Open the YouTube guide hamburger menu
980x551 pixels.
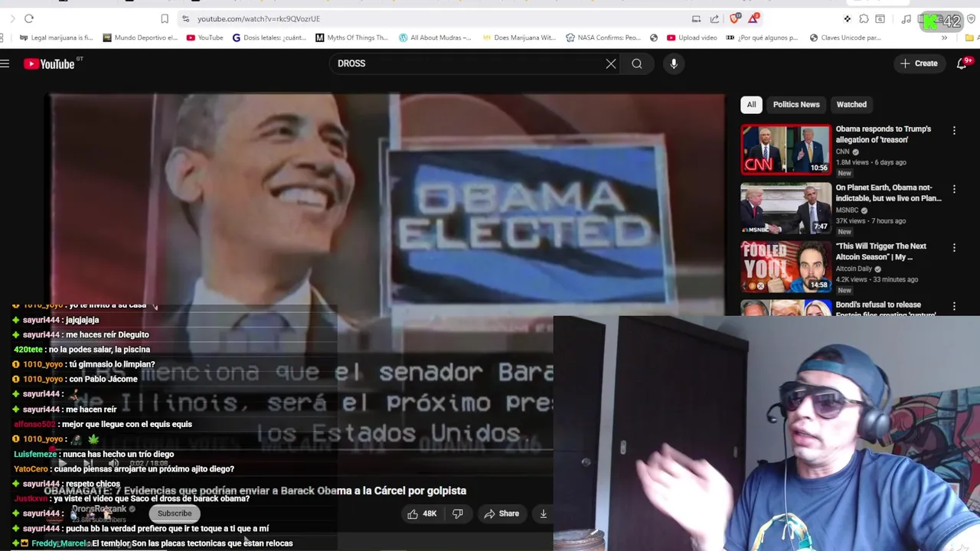pos(5,64)
